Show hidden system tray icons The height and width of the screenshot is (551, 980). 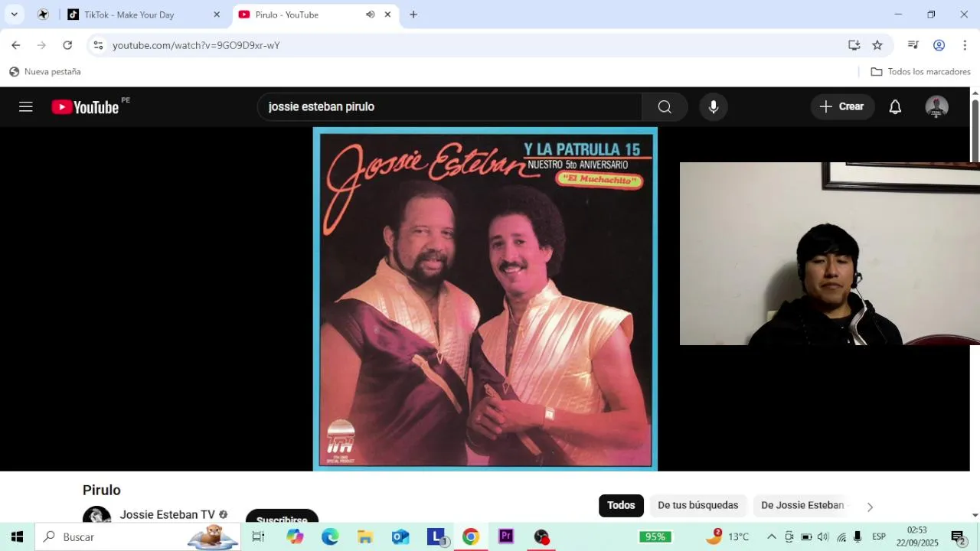772,537
